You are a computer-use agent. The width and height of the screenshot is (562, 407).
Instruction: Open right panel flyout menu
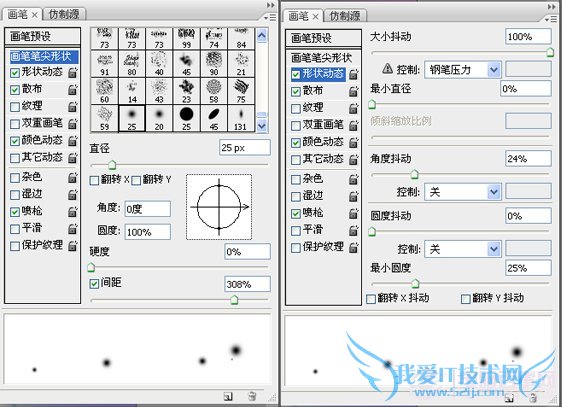click(551, 19)
